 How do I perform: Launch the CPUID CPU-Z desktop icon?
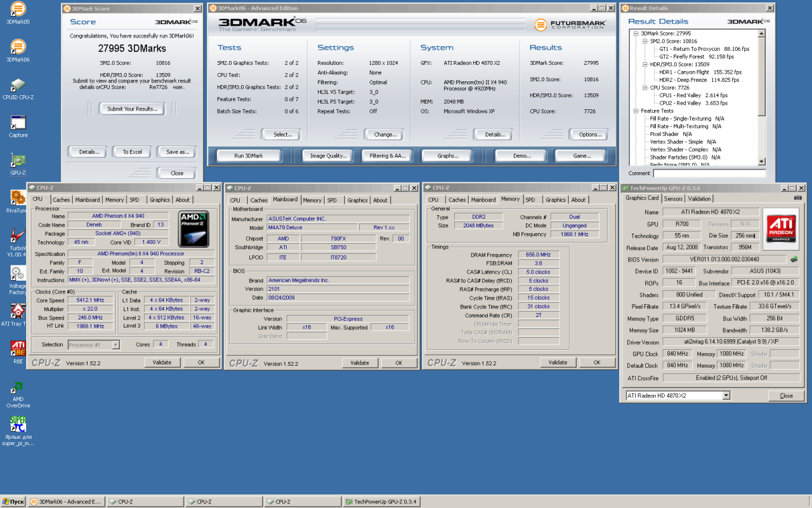pyautogui.click(x=18, y=84)
